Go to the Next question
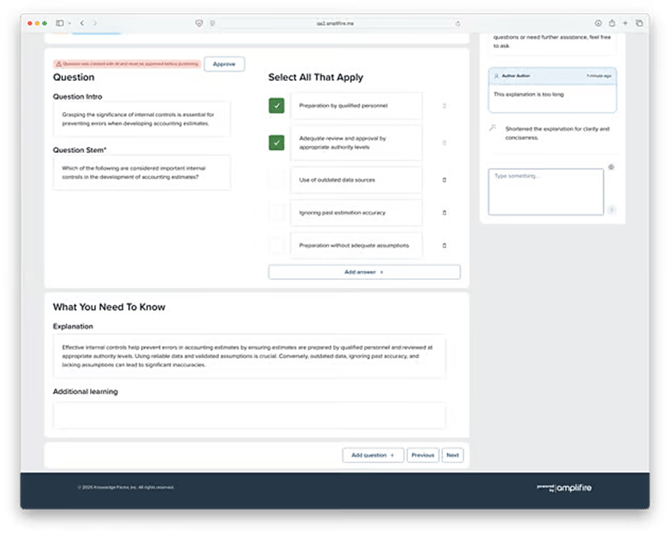The width and height of the screenshot is (670, 536). click(x=452, y=455)
